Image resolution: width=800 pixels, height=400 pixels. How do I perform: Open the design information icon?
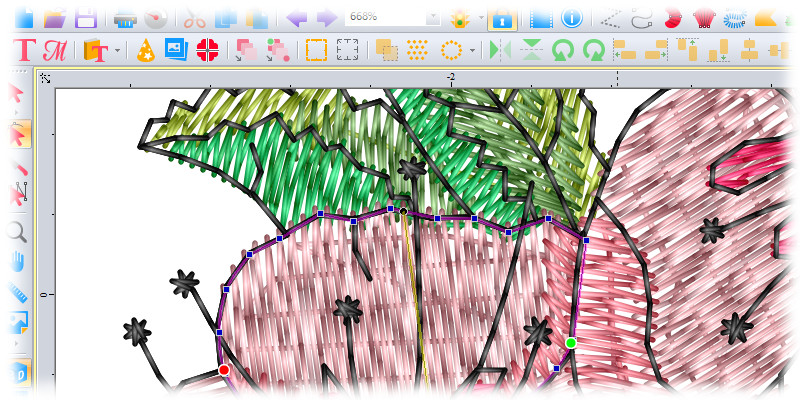[572, 18]
